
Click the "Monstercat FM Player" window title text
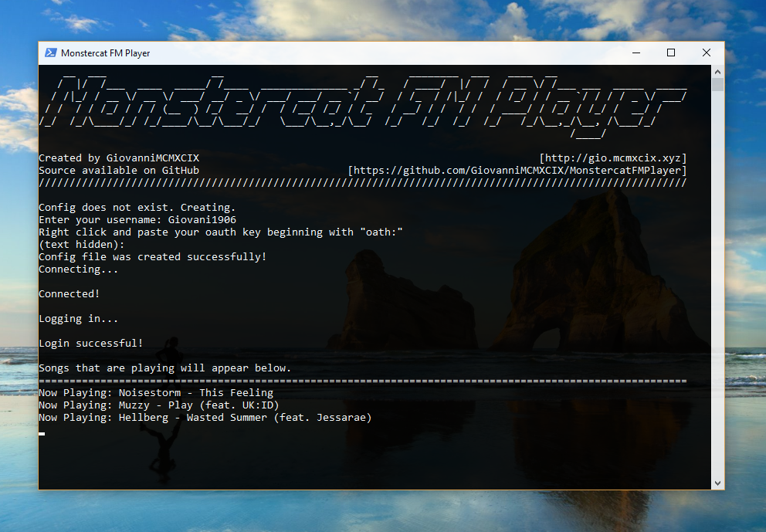[x=106, y=53]
